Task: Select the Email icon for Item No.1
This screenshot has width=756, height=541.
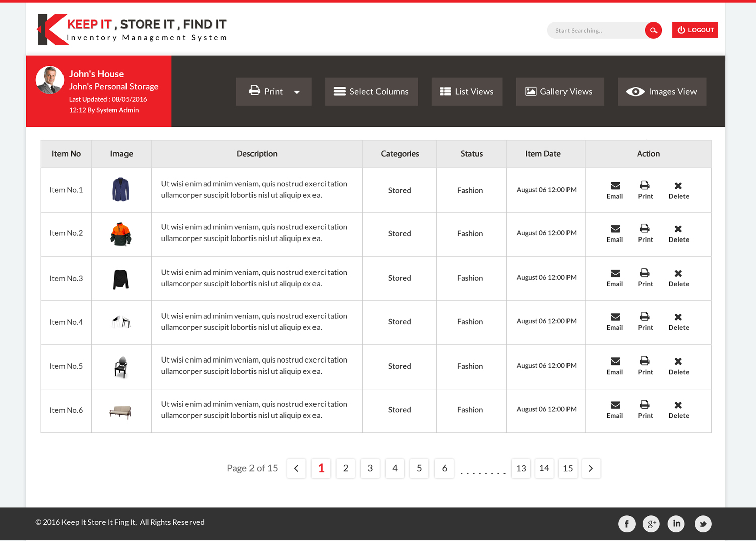Action: coord(615,185)
